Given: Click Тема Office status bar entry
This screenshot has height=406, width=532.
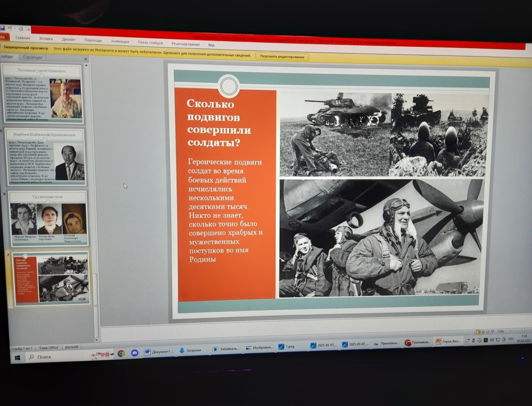Looking at the screenshot, I should 49,348.
